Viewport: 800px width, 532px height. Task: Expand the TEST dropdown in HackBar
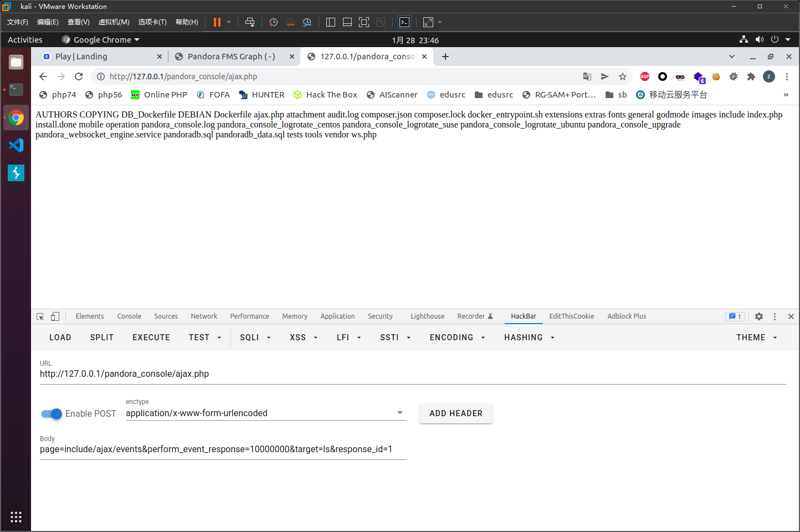coord(205,337)
